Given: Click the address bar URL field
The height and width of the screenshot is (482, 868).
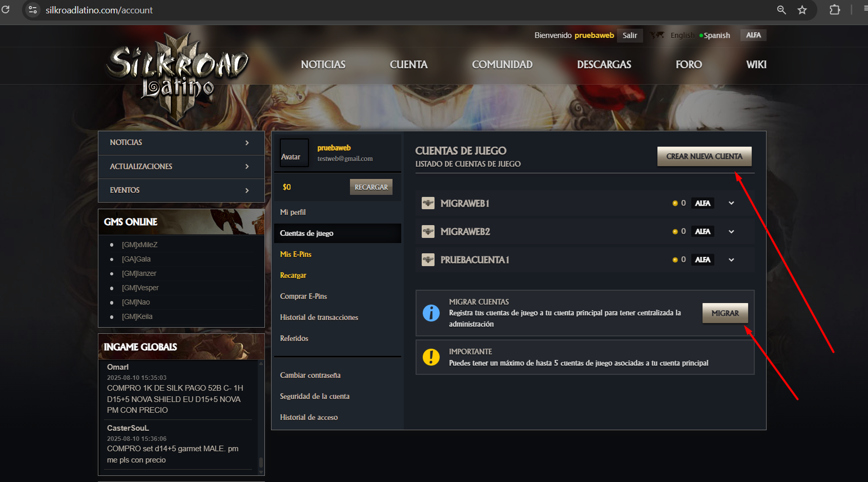Looking at the screenshot, I should pos(400,10).
